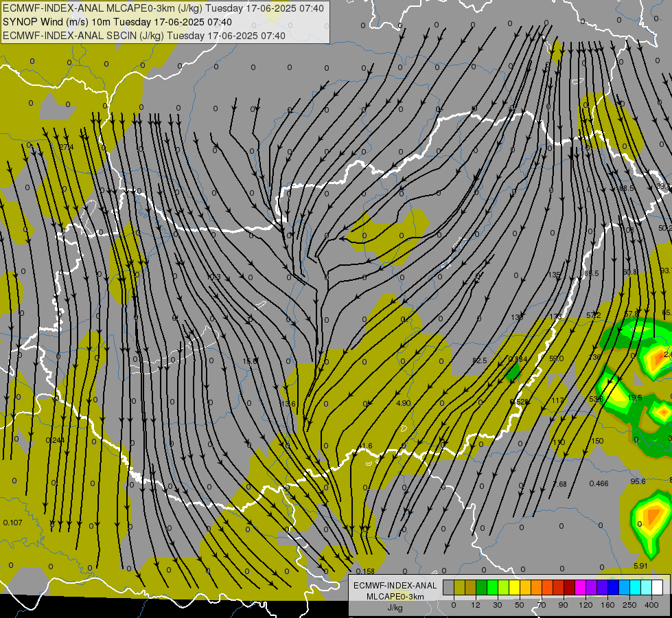This screenshot has width=672, height=618.
Task: Click the map value 117
Action: click(x=557, y=400)
